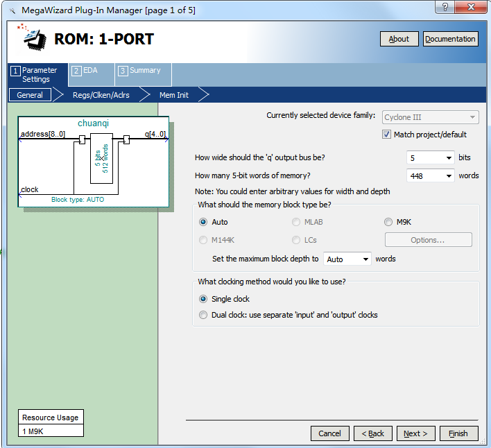This screenshot has height=448, width=491.
Task: Click the Next button
Action: coord(415,433)
